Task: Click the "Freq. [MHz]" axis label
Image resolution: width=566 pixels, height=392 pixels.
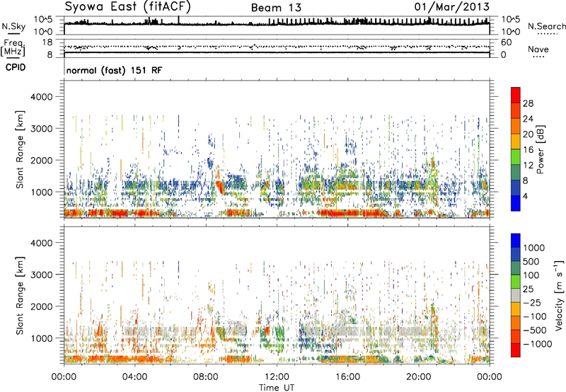Action: click(x=13, y=47)
